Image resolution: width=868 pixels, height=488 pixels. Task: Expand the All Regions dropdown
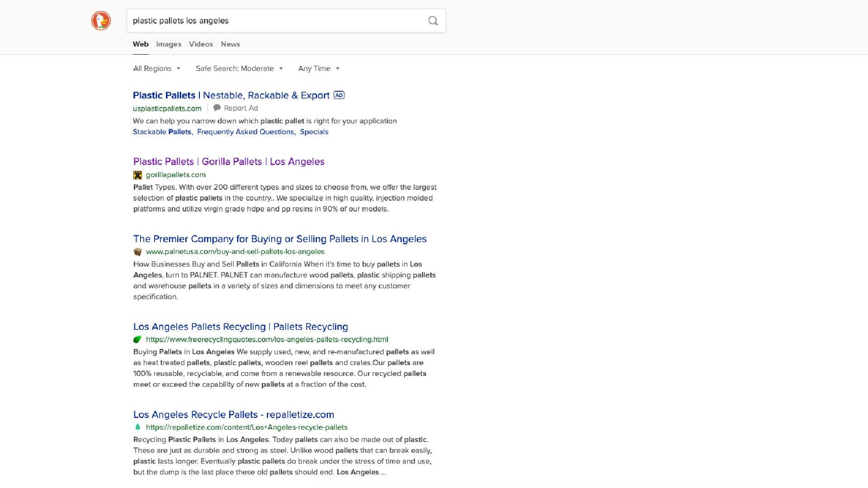tap(156, 69)
